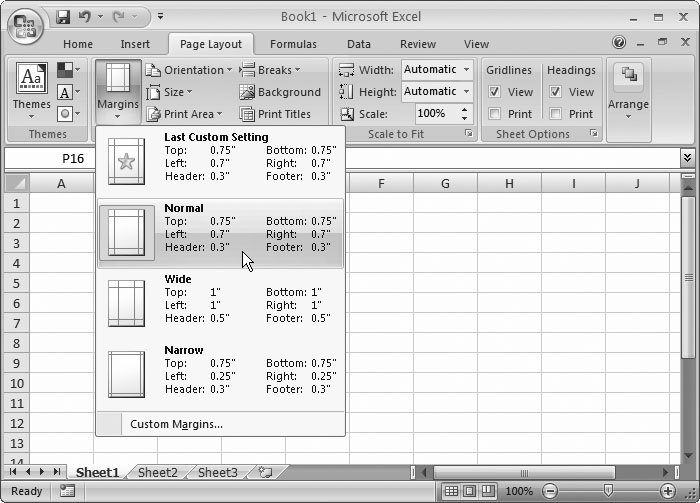Enable the Gridlines Print checkbox

[x=495, y=114]
